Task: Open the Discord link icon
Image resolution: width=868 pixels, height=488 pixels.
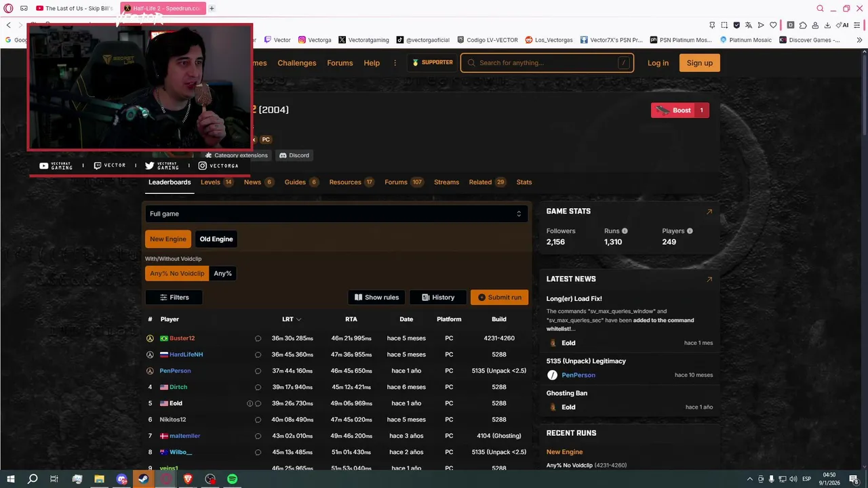Action: click(294, 155)
